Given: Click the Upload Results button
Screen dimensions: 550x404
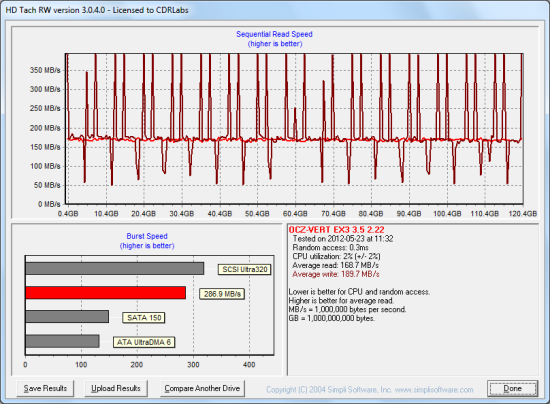Looking at the screenshot, I should (x=116, y=389).
